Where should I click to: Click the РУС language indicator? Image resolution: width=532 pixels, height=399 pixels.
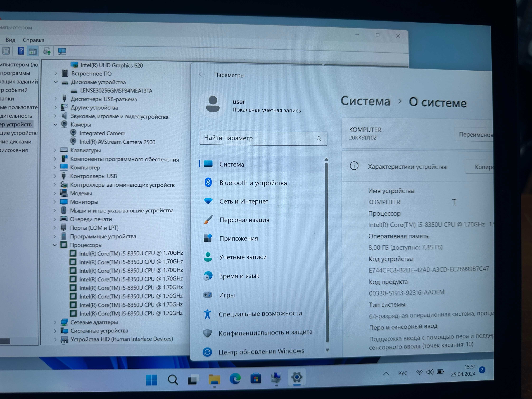[x=403, y=373]
